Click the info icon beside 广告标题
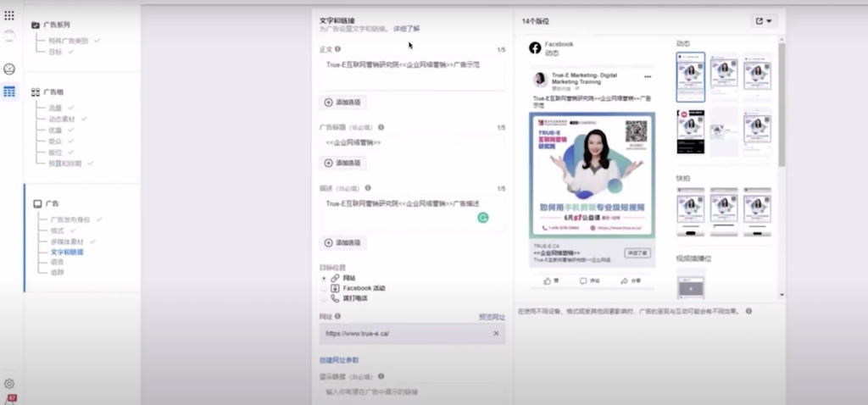The width and height of the screenshot is (868, 405). click(x=381, y=127)
